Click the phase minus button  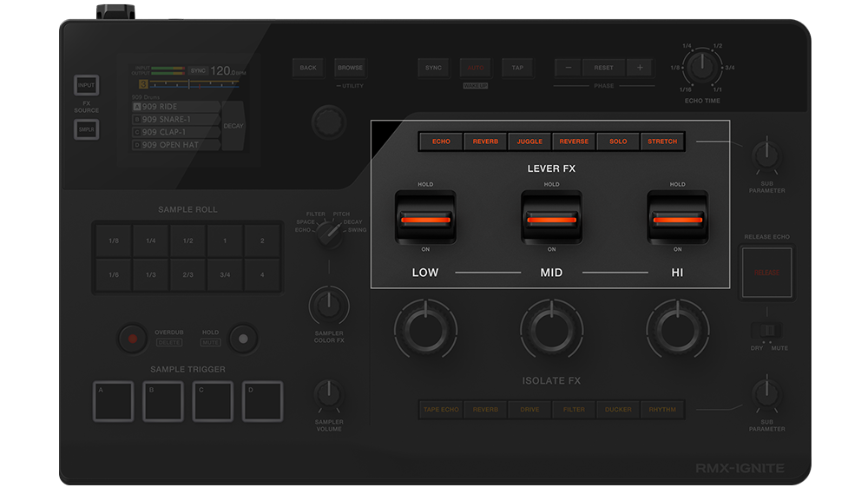click(569, 68)
